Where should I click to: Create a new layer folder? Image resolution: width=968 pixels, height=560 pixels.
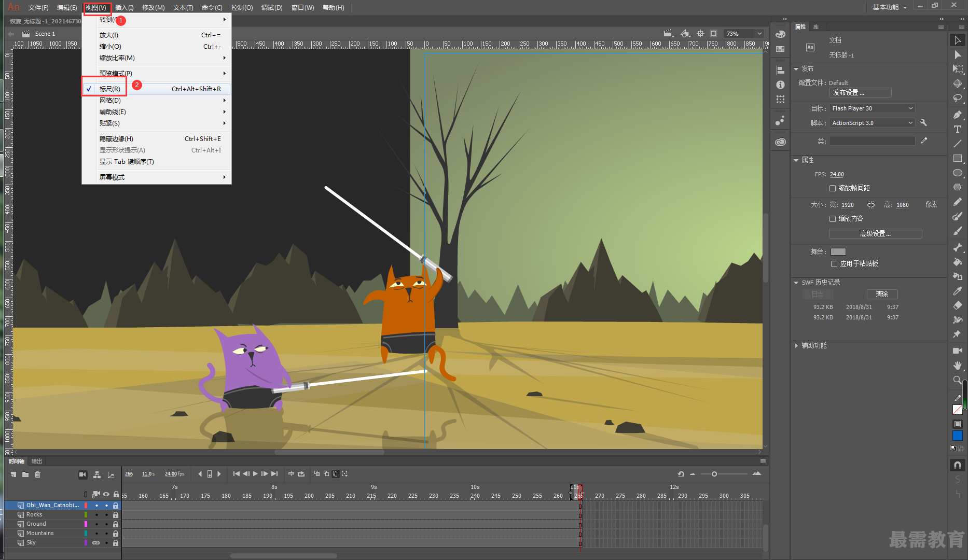(25, 474)
